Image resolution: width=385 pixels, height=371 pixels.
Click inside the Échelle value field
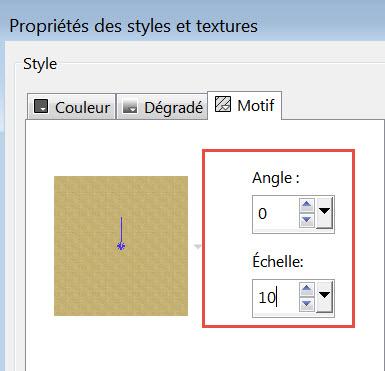tap(276, 297)
